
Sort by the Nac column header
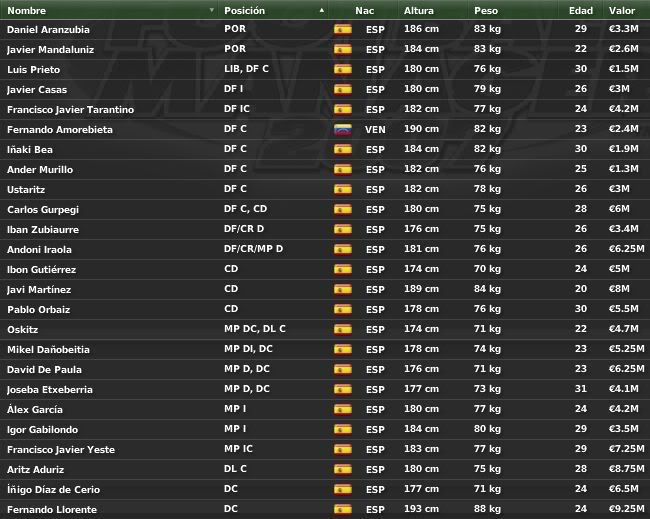tap(364, 10)
